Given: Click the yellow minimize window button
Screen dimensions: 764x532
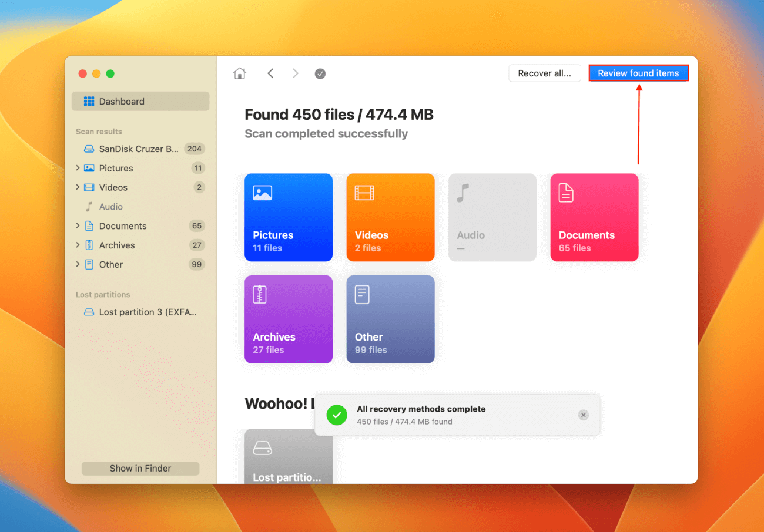Looking at the screenshot, I should pos(96,73).
